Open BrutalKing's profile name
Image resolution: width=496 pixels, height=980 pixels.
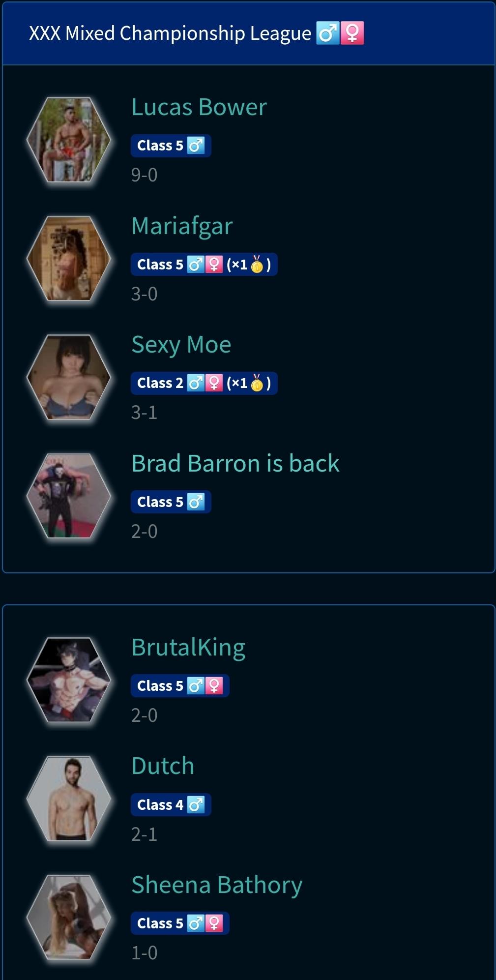point(188,648)
